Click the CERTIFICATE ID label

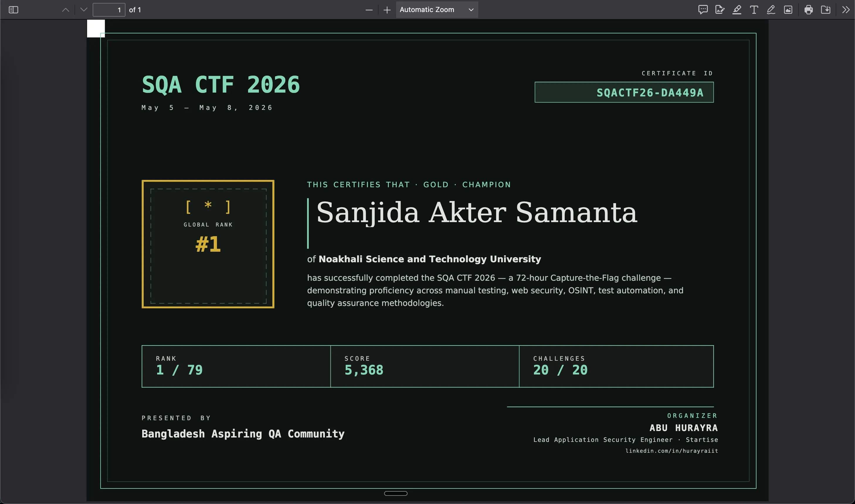pos(677,73)
